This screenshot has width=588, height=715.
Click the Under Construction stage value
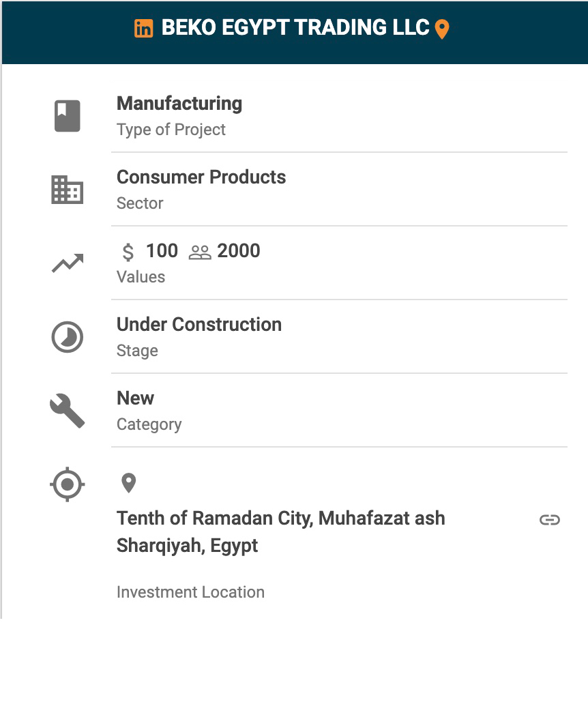[x=199, y=325]
